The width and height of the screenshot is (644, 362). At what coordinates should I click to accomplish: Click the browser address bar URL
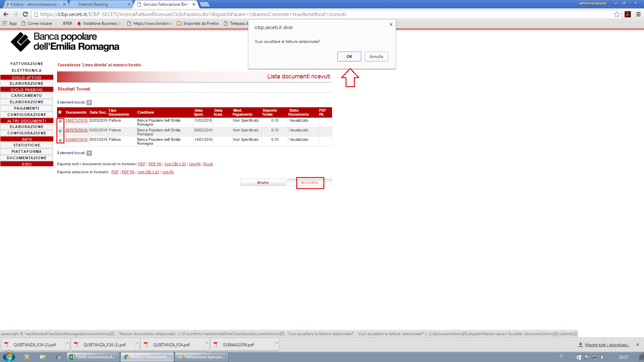pyautogui.click(x=193, y=14)
